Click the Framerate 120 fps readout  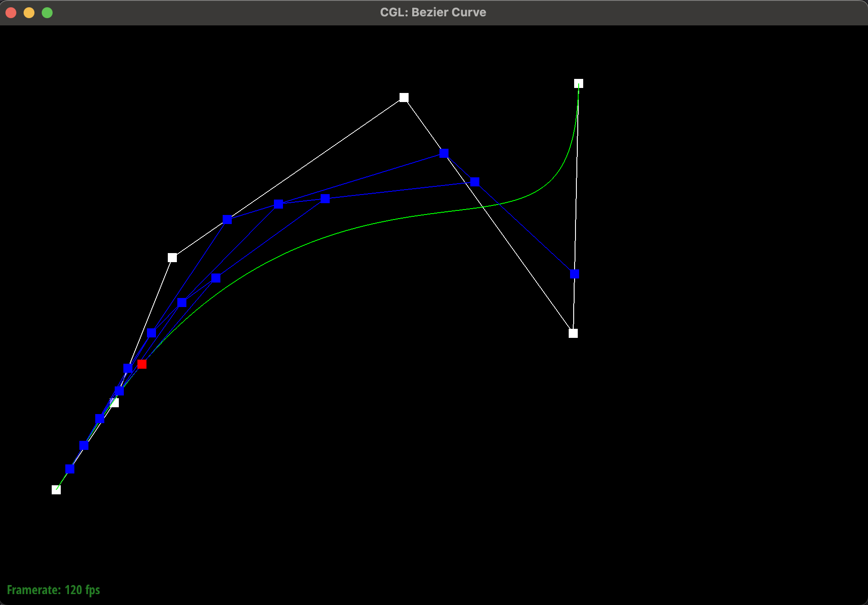[x=54, y=590]
